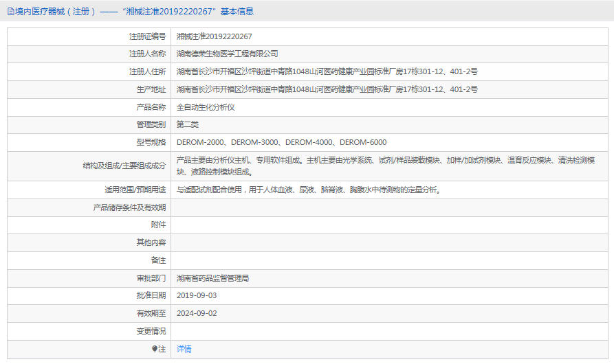Click the 备注 label cell
This screenshot has height=364, width=614.
point(89,261)
